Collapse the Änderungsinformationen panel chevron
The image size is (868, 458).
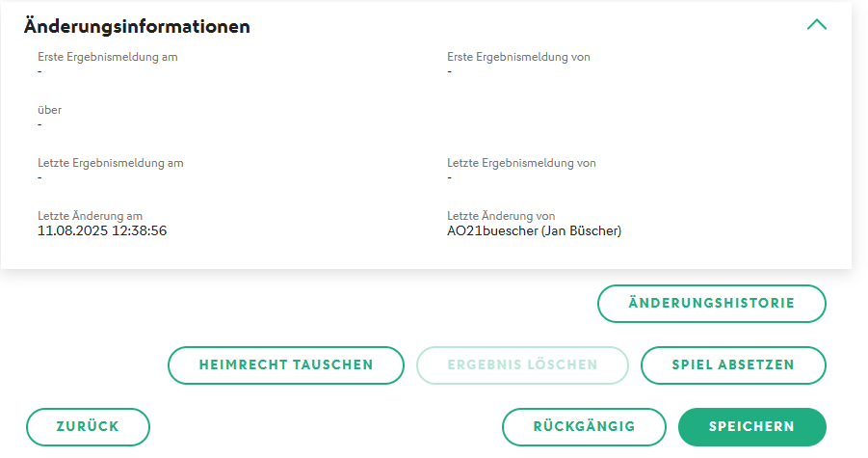[816, 26]
